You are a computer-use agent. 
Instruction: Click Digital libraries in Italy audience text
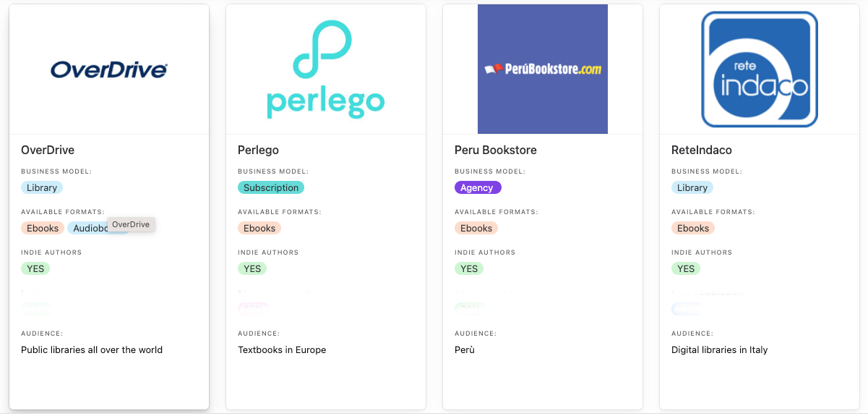[719, 349]
